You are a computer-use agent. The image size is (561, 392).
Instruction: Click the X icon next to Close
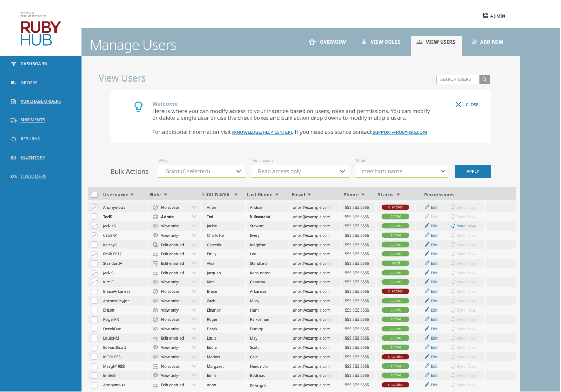pyautogui.click(x=458, y=105)
